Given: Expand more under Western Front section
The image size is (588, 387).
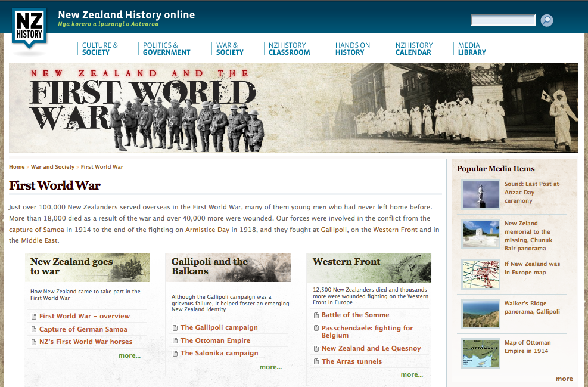Looking at the screenshot, I should click(x=412, y=374).
